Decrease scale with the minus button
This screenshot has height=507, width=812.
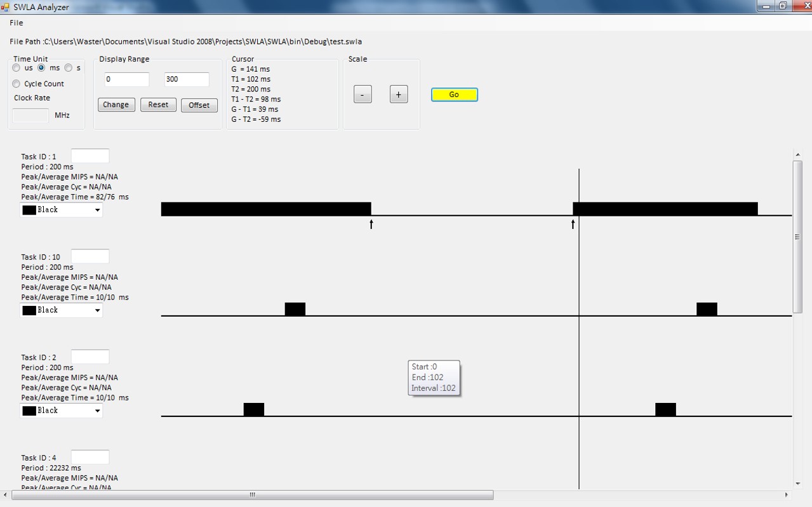[363, 95]
